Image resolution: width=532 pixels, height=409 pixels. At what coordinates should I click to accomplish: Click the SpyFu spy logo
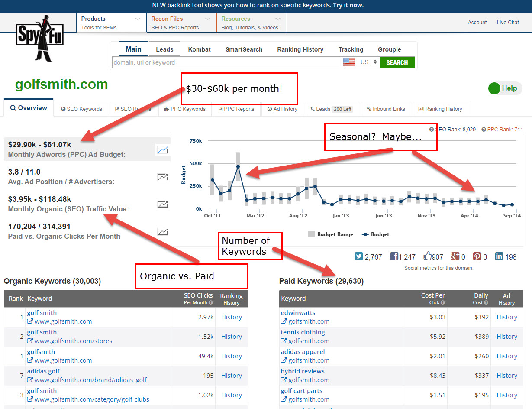[40, 38]
